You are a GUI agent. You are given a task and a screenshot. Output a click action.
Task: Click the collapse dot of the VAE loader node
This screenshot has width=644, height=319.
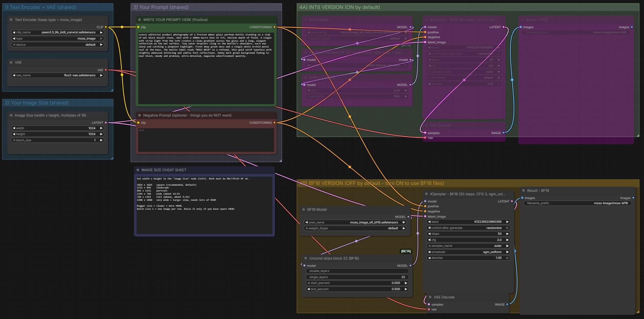[11, 63]
